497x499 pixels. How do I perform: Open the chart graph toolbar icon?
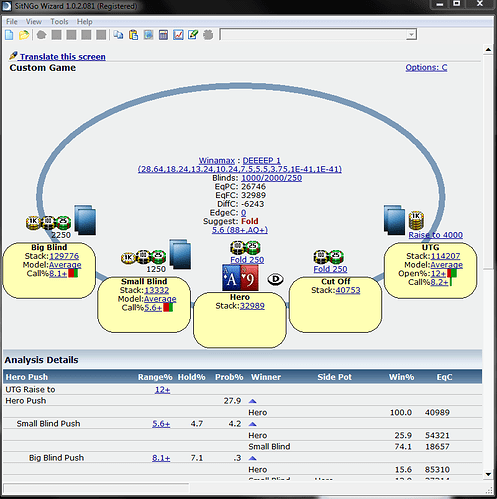point(178,35)
